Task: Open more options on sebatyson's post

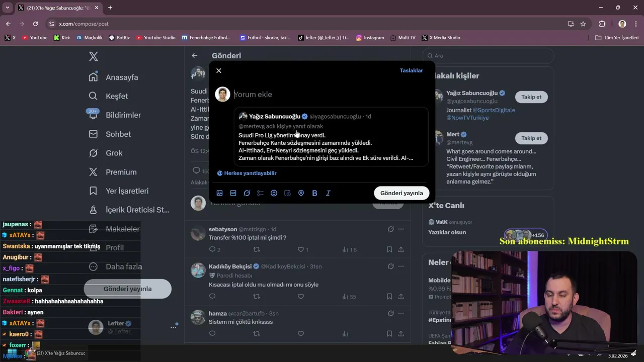Action: (x=401, y=229)
